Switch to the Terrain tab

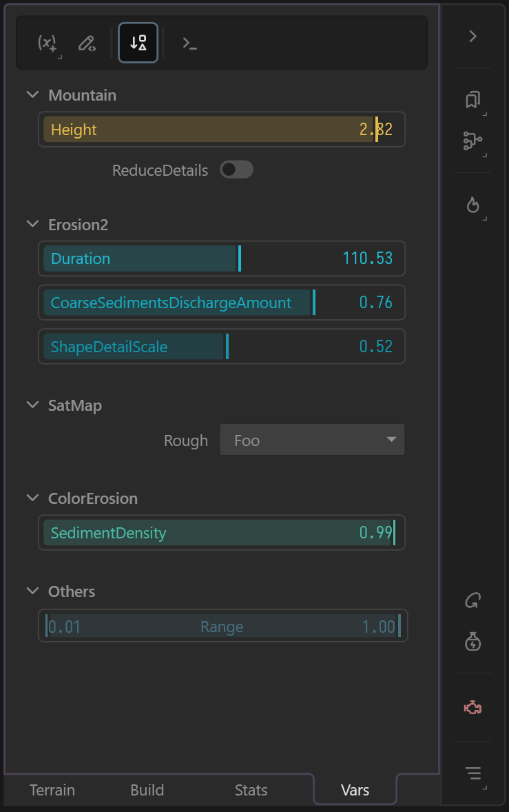click(x=52, y=790)
